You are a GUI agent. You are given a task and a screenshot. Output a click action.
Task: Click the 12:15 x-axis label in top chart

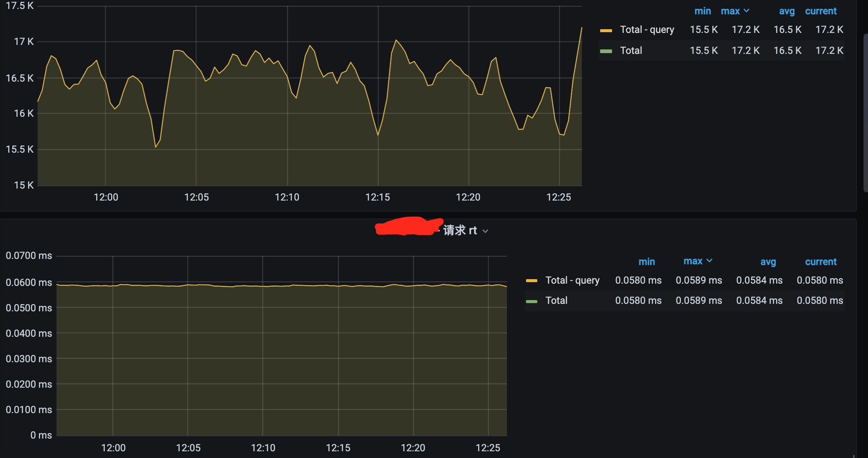[x=378, y=197]
